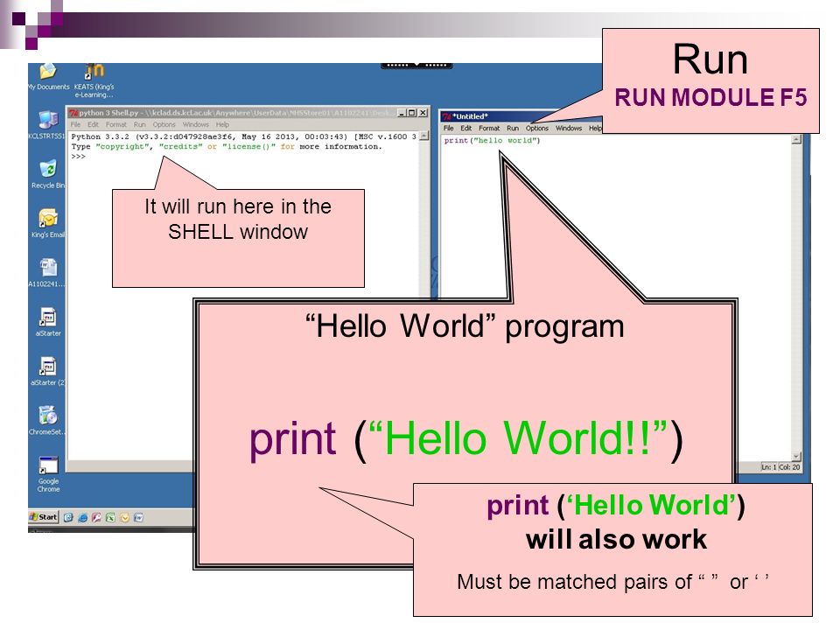
Task: Open Edit menu in Python Shell window
Action: pyautogui.click(x=94, y=124)
